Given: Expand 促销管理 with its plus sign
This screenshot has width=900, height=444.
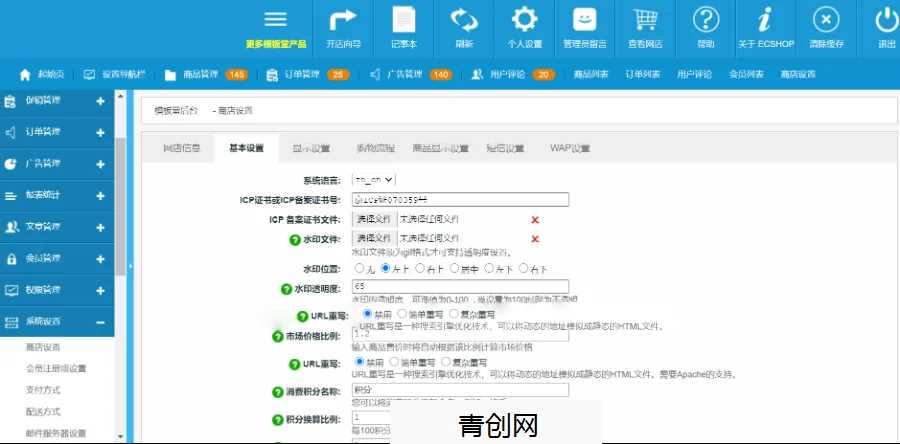Looking at the screenshot, I should pos(100,102).
